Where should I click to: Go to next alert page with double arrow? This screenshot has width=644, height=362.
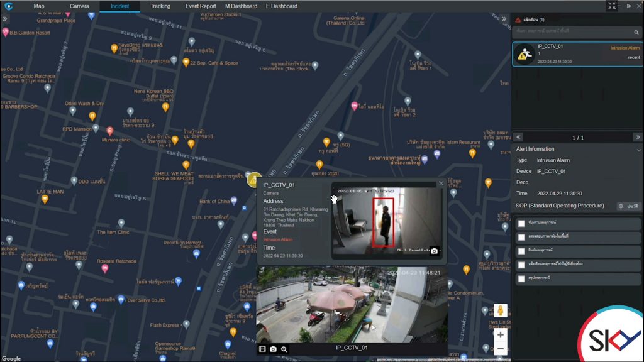coord(637,137)
